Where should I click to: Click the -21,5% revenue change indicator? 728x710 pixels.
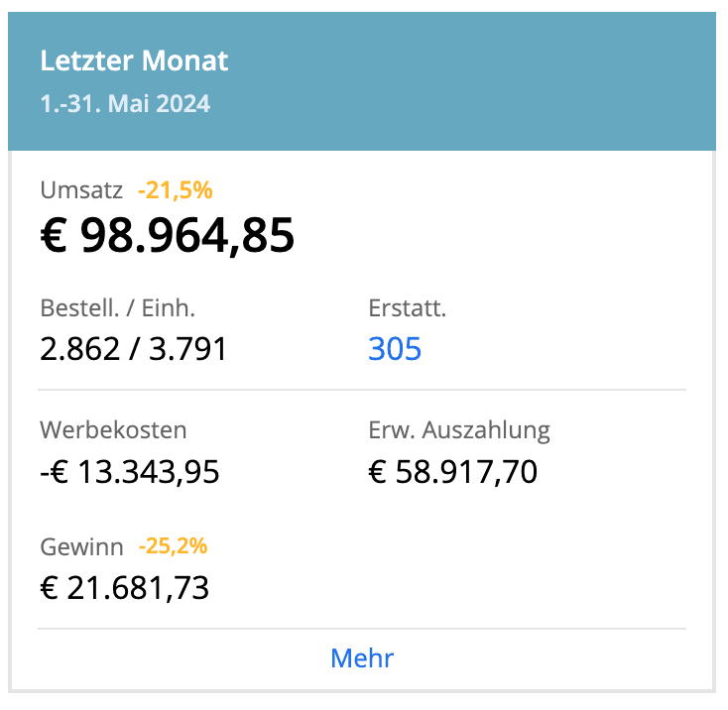point(176,190)
